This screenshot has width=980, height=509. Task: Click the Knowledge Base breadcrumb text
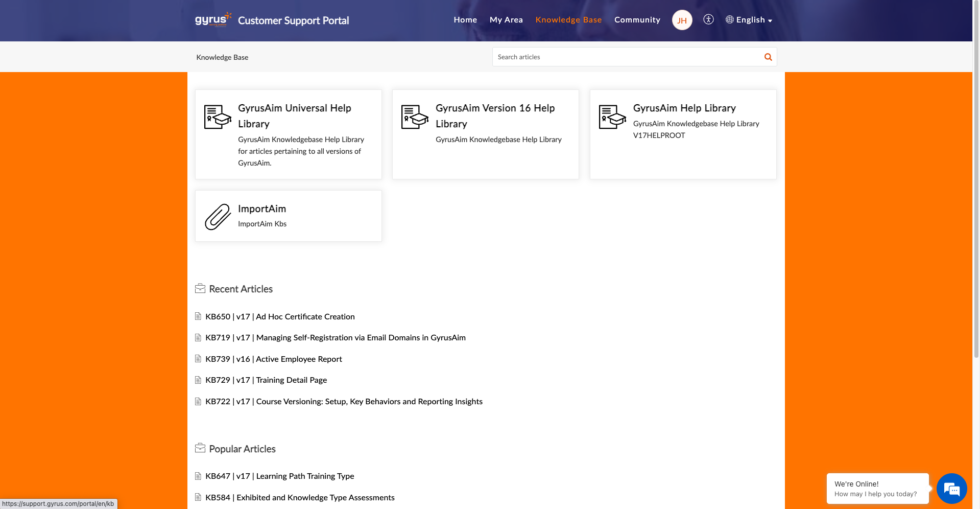[222, 57]
